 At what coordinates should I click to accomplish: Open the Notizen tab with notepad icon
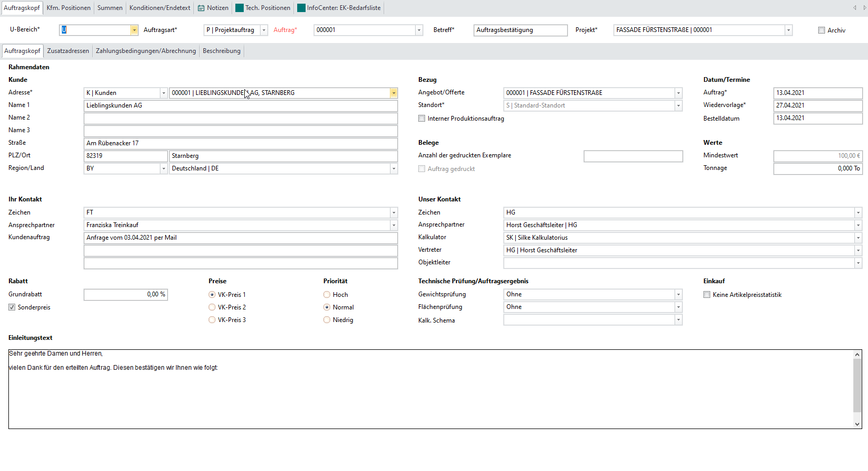[x=213, y=8]
